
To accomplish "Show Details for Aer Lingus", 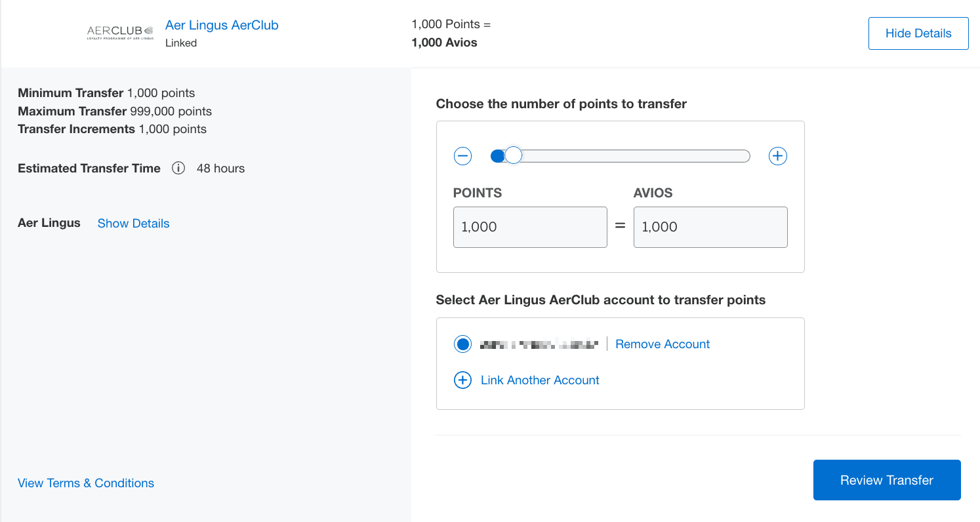I will click(x=133, y=224).
